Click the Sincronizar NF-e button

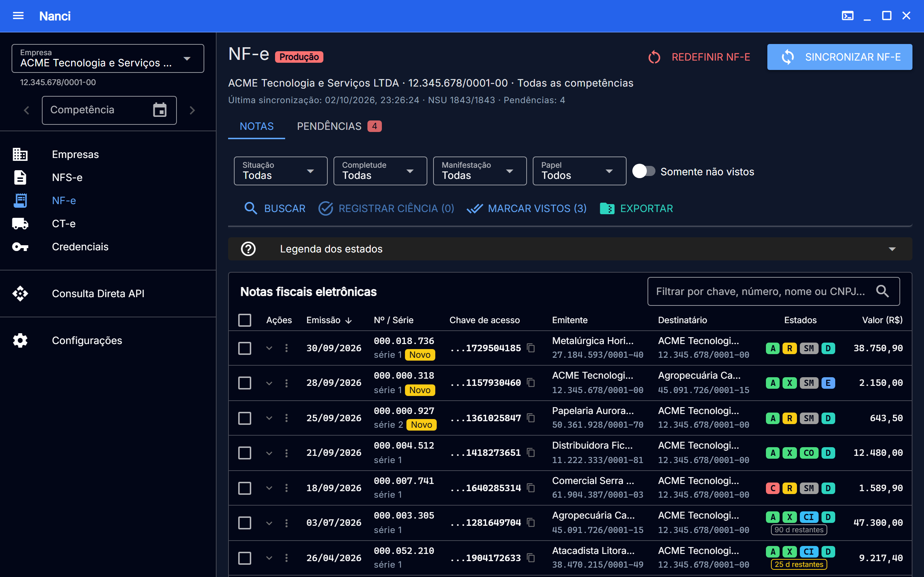tap(840, 57)
